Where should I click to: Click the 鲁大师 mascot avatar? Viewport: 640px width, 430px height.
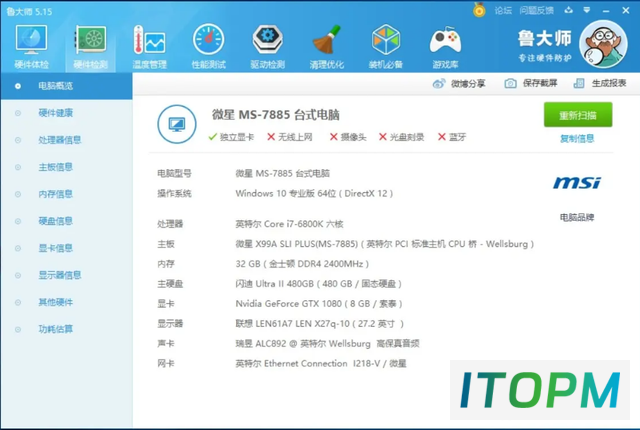coord(604,44)
